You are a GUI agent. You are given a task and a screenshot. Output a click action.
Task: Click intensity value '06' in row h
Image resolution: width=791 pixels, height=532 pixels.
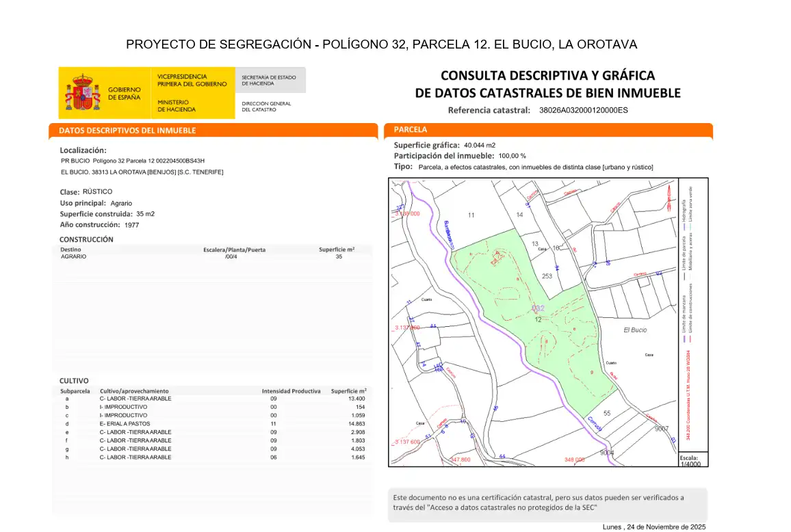274,457
